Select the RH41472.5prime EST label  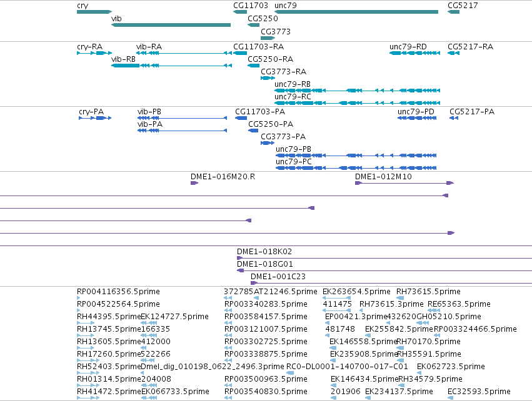[x=109, y=392]
